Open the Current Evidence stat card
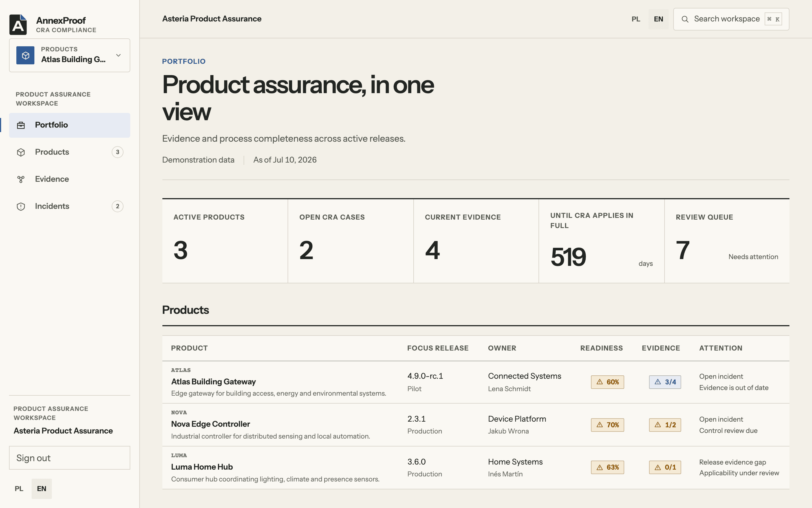 476,241
